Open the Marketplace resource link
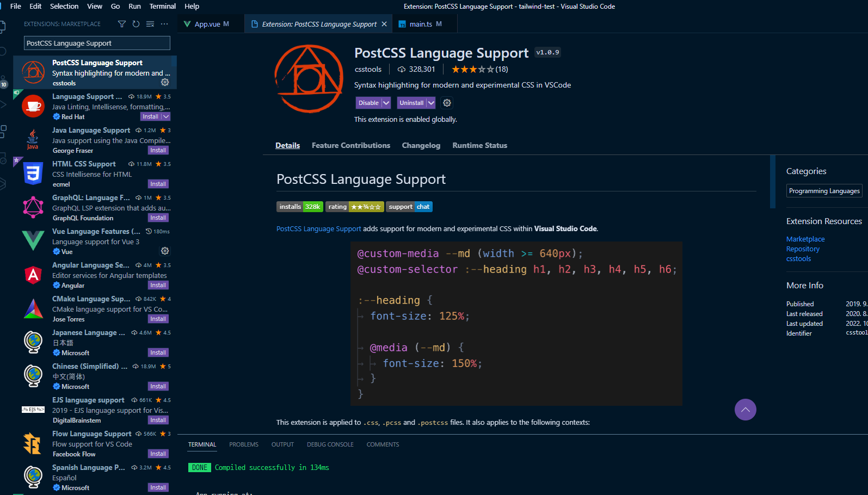The image size is (868, 495). tap(805, 239)
